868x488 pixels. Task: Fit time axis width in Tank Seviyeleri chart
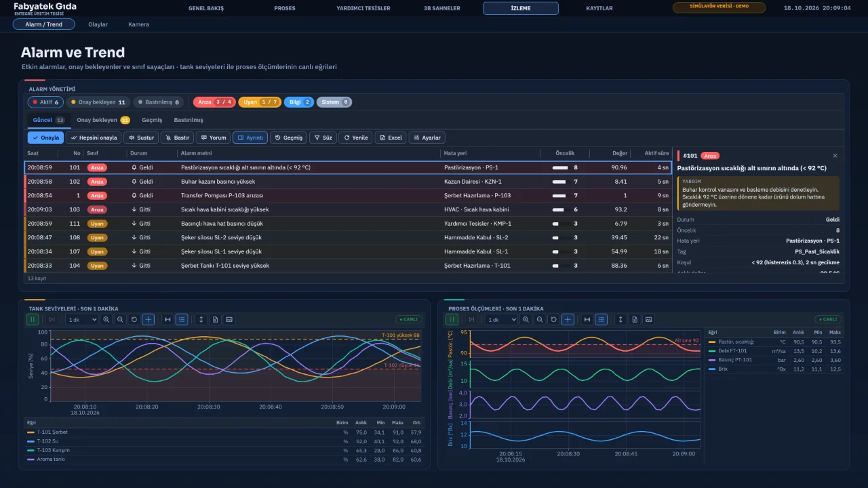(x=167, y=319)
